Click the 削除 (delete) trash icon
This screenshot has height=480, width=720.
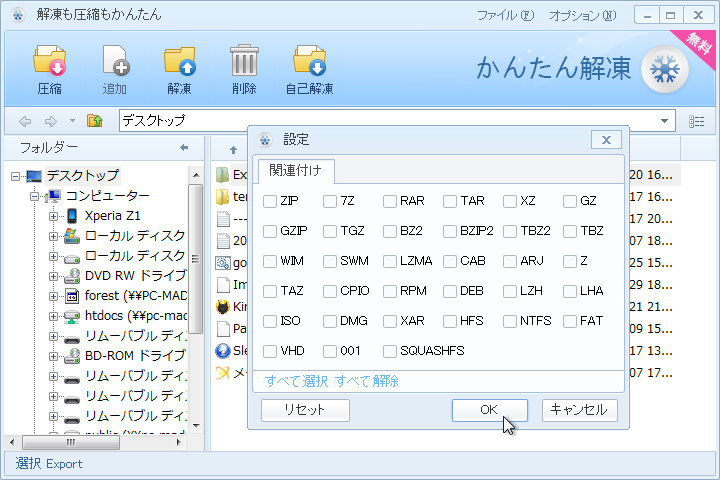244,60
